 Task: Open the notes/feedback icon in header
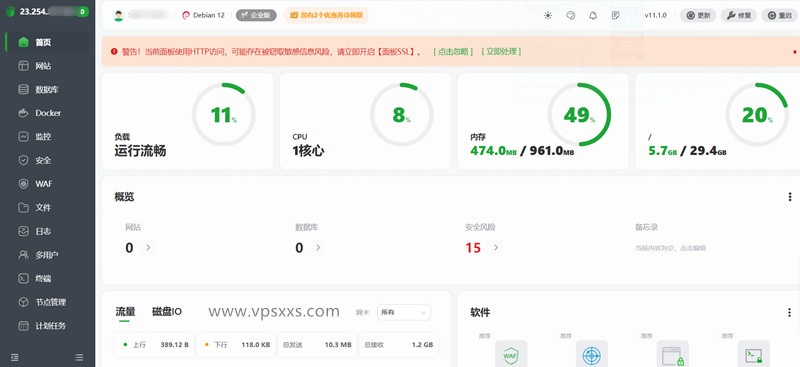(616, 15)
